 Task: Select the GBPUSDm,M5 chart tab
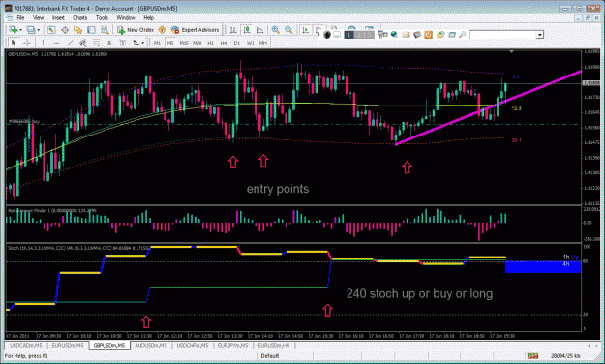pos(109,345)
